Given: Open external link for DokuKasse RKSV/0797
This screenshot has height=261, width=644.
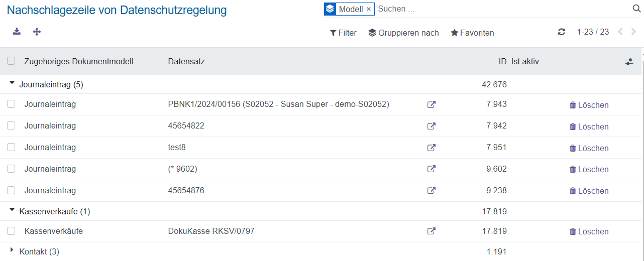Looking at the screenshot, I should tap(431, 231).
